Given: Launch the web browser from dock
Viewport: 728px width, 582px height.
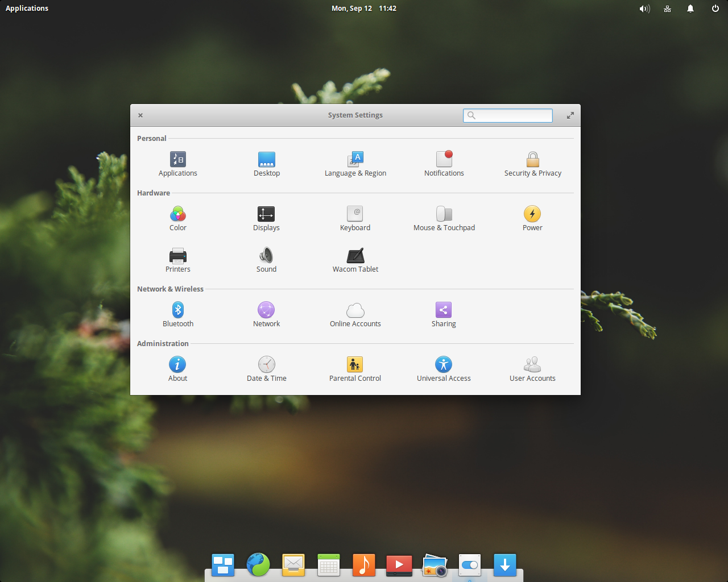Looking at the screenshot, I should coord(258,565).
